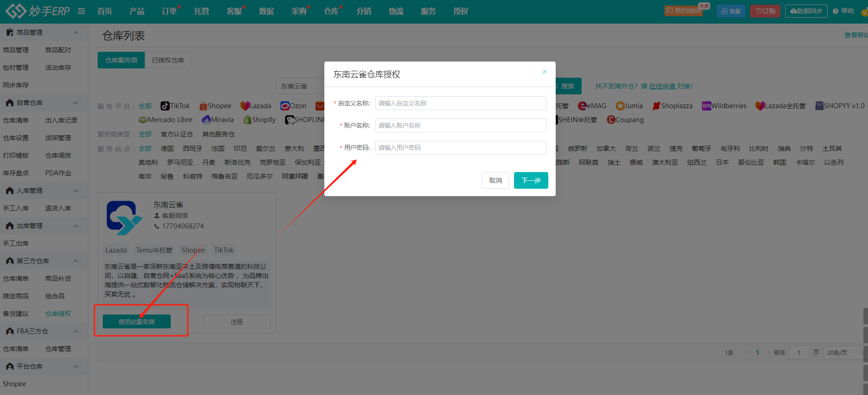
Task: Click the 在线申请 link
Action: coord(662,86)
